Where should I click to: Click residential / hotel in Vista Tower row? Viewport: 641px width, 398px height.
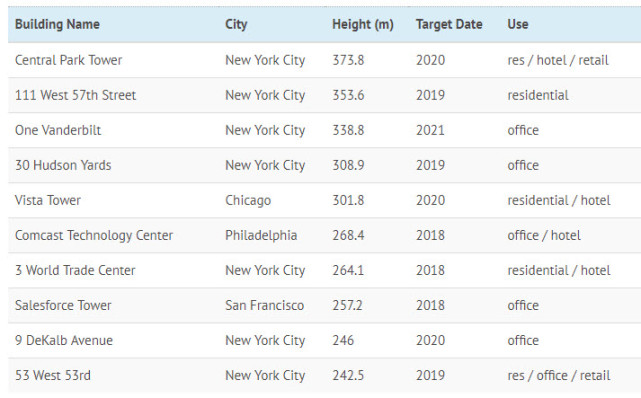click(559, 200)
